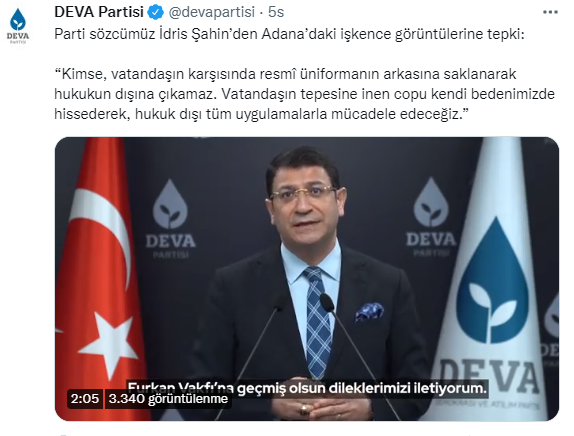Click the blue pocket square on the suit
This screenshot has height=436, width=574.
369,312
